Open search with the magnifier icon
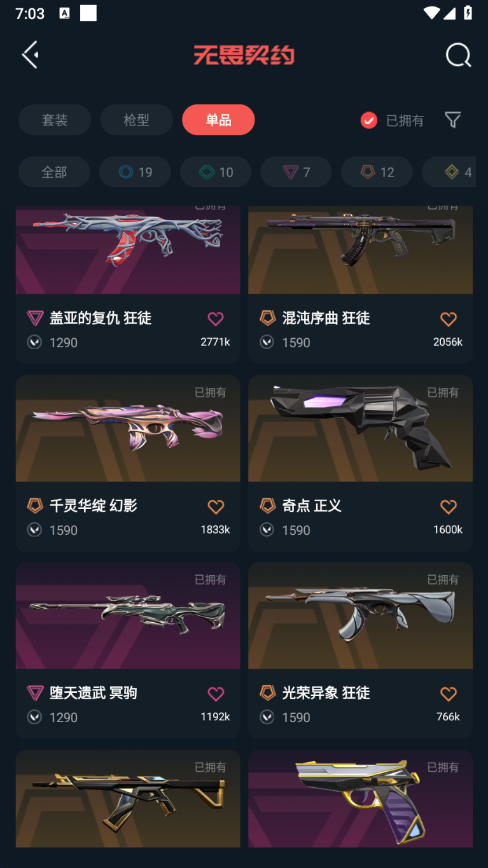Image resolution: width=488 pixels, height=868 pixels. 458,55
